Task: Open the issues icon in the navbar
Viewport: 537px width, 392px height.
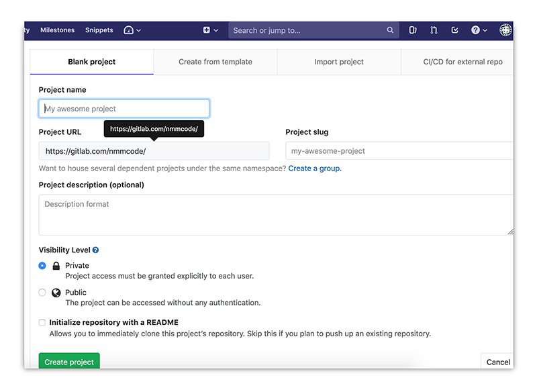Action: click(x=413, y=30)
